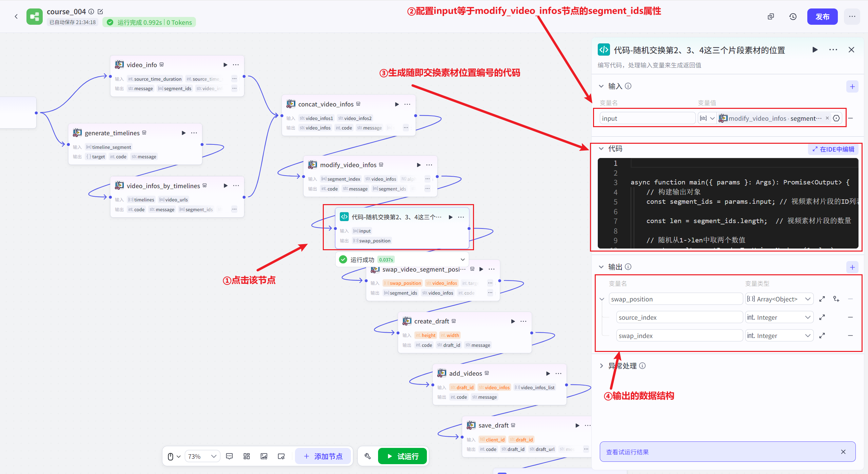
Task: Run the code node from side panel
Action: pos(815,50)
